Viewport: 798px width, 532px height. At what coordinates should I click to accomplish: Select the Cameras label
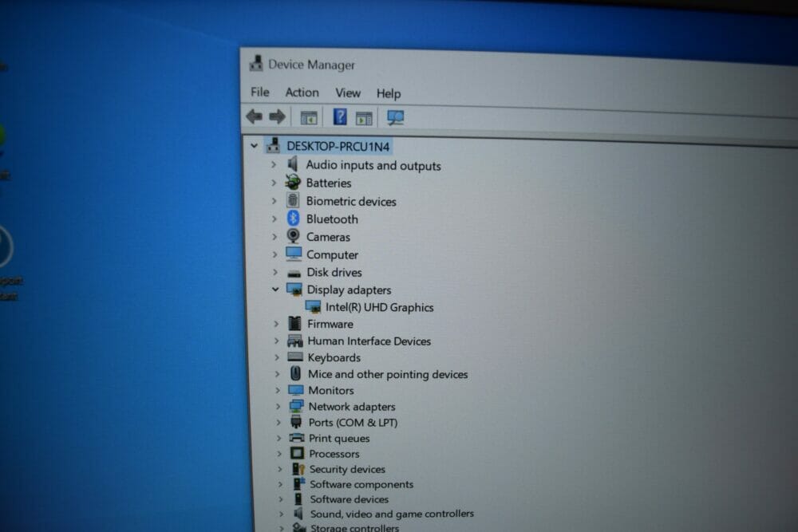tap(328, 237)
